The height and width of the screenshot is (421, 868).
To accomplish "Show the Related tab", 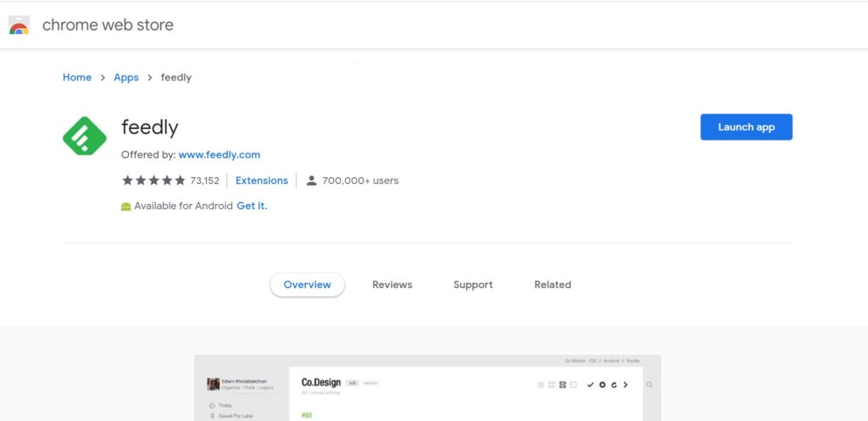I will click(x=553, y=285).
